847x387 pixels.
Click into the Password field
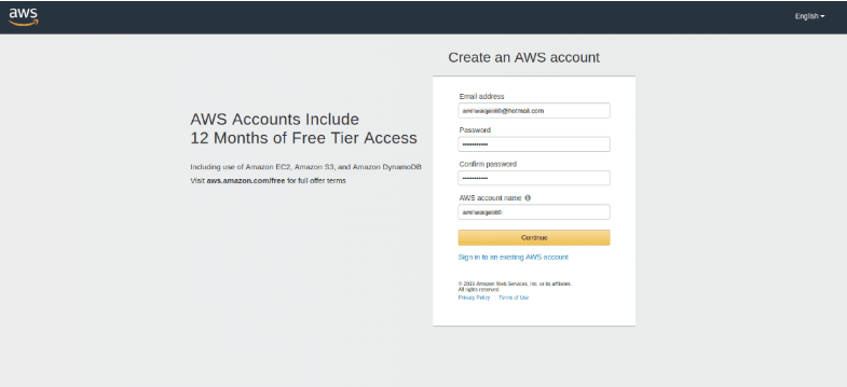pyautogui.click(x=534, y=144)
